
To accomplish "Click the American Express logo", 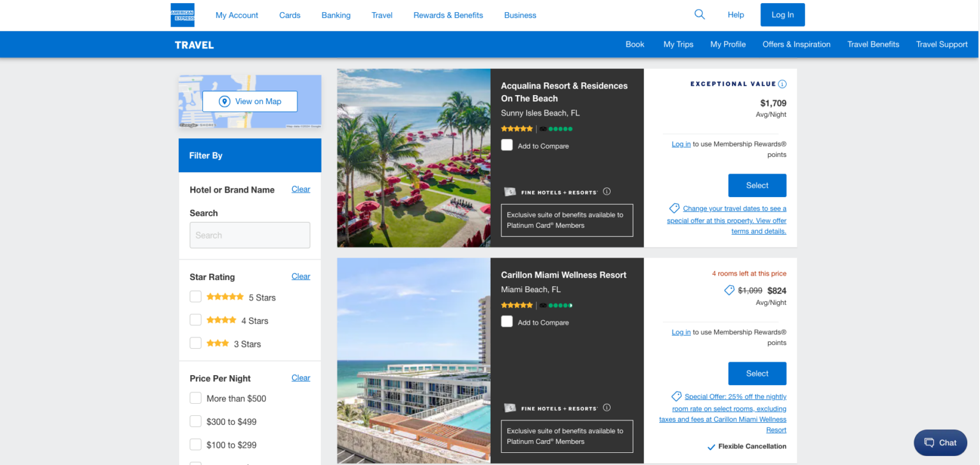I will [182, 15].
